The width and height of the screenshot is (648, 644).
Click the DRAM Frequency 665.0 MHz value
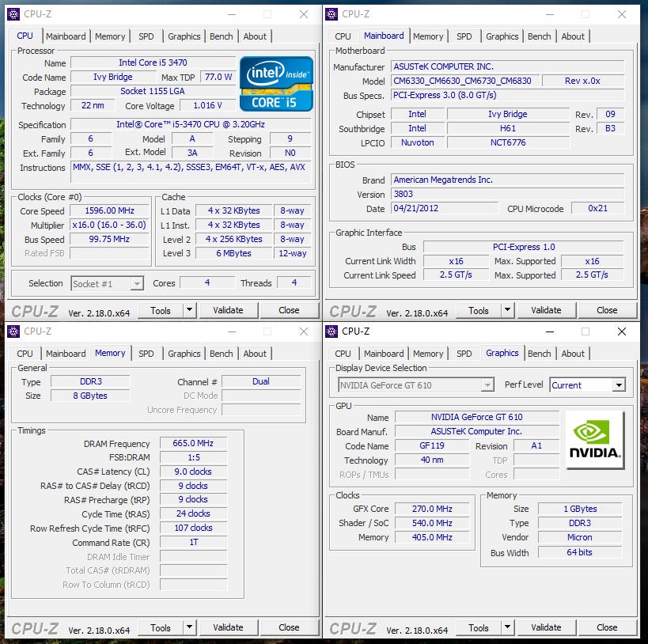[193, 443]
